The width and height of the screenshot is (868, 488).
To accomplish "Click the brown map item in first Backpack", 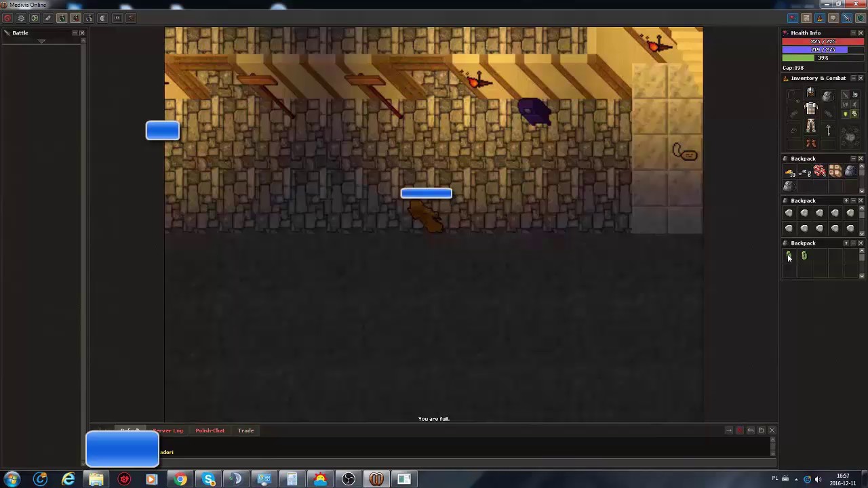I will pos(835,171).
